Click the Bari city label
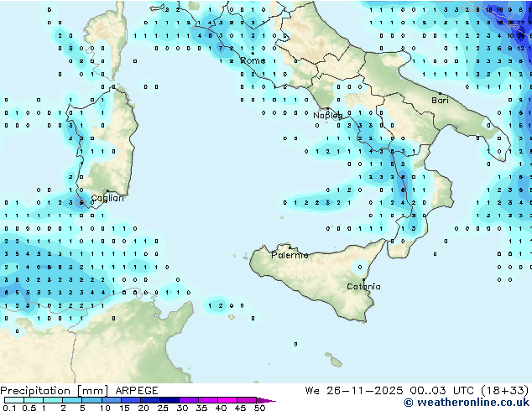 (x=440, y=101)
